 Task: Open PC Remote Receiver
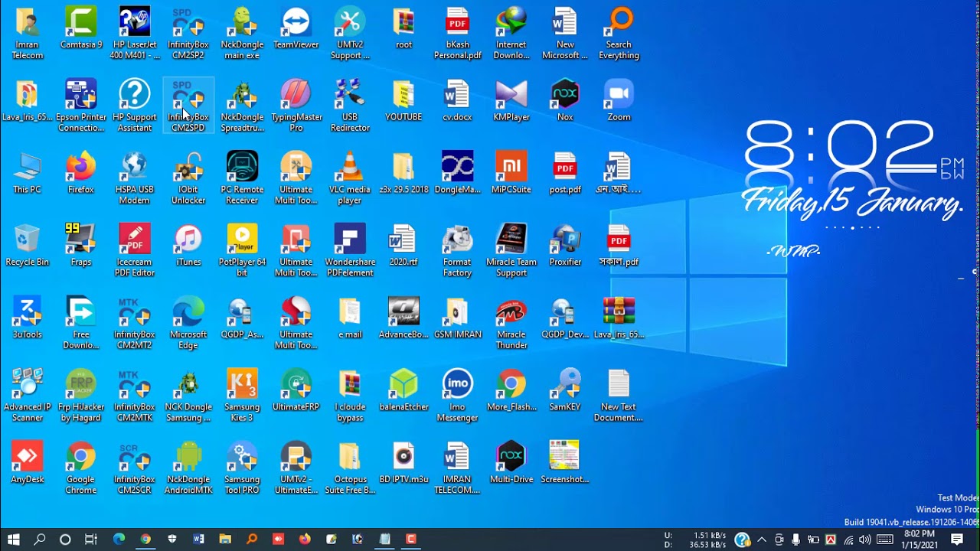pos(243,178)
